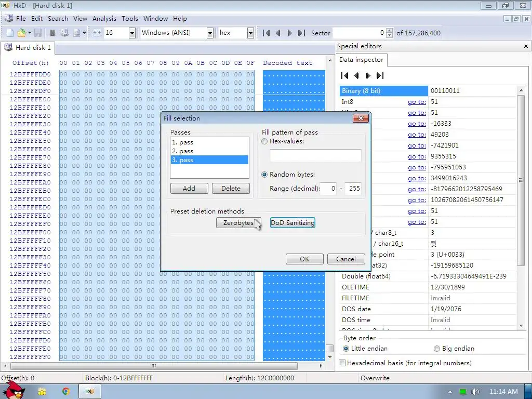Select the Binary (8 bit) inspector row
Screen dimensions: 532x399
click(428, 91)
